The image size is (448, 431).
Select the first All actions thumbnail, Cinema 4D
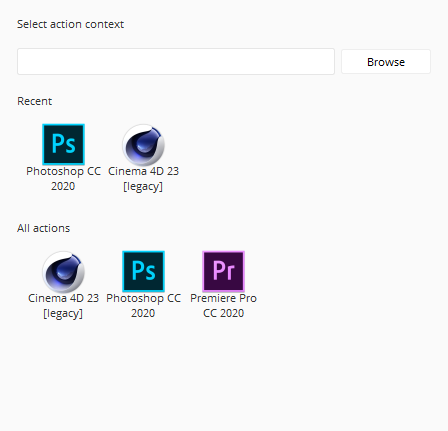[63, 272]
